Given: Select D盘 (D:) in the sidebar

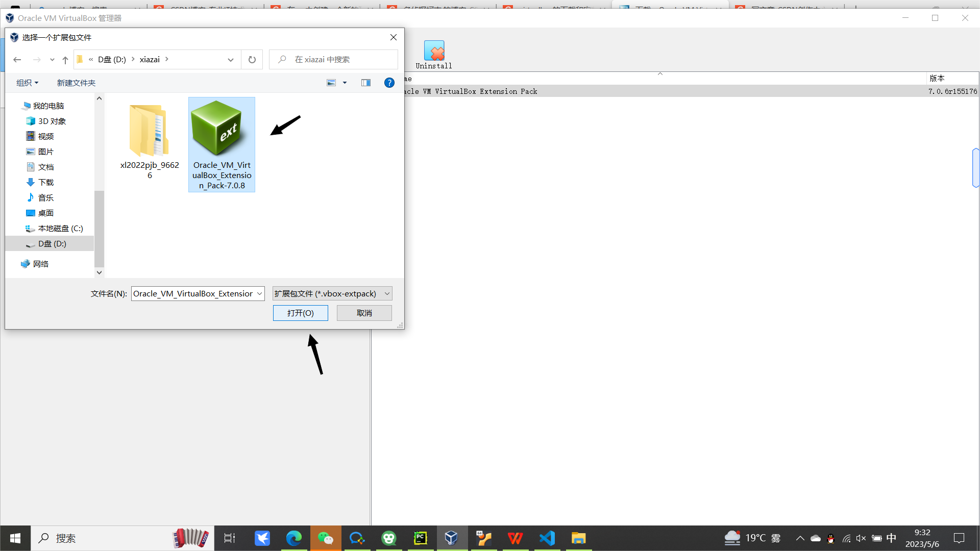Looking at the screenshot, I should click(50, 243).
